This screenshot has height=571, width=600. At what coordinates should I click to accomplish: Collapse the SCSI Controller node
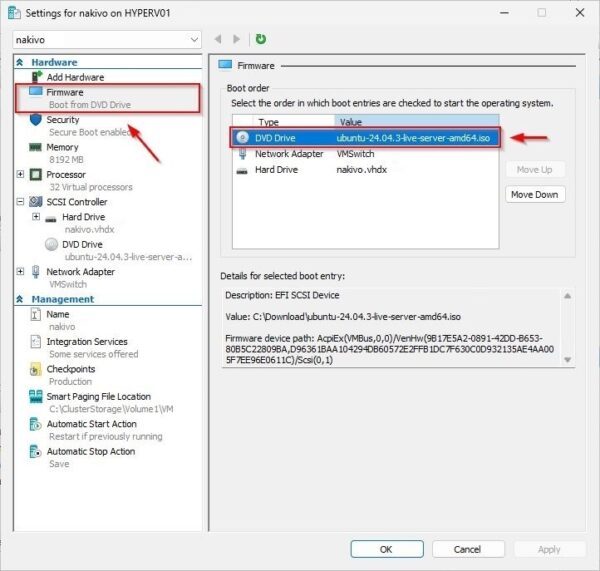[20, 202]
